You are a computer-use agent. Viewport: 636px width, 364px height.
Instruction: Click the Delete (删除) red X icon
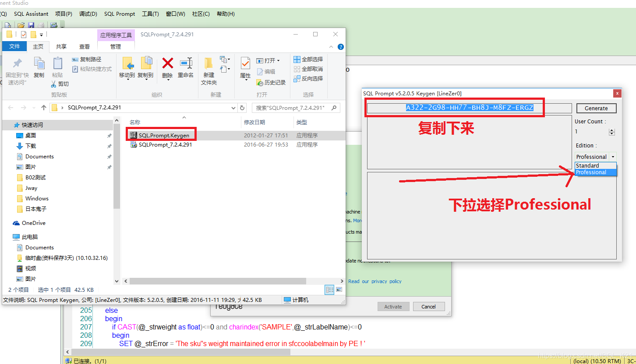pos(167,63)
